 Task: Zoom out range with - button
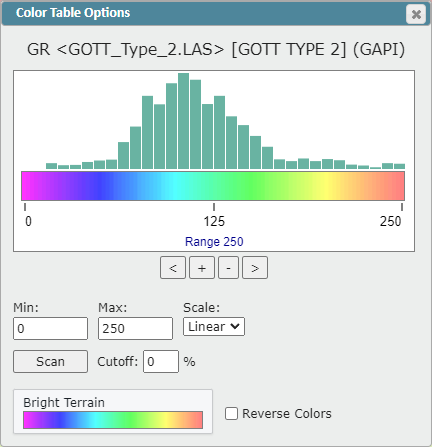[228, 268]
